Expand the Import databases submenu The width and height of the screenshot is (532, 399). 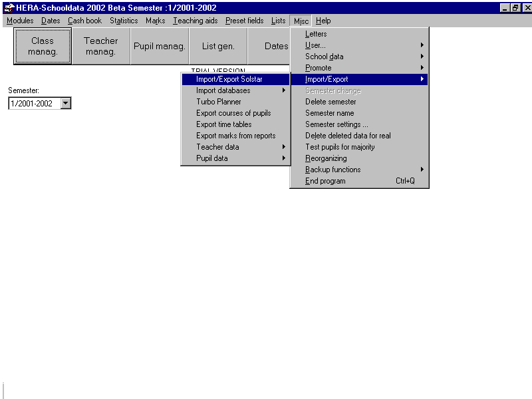[235, 90]
